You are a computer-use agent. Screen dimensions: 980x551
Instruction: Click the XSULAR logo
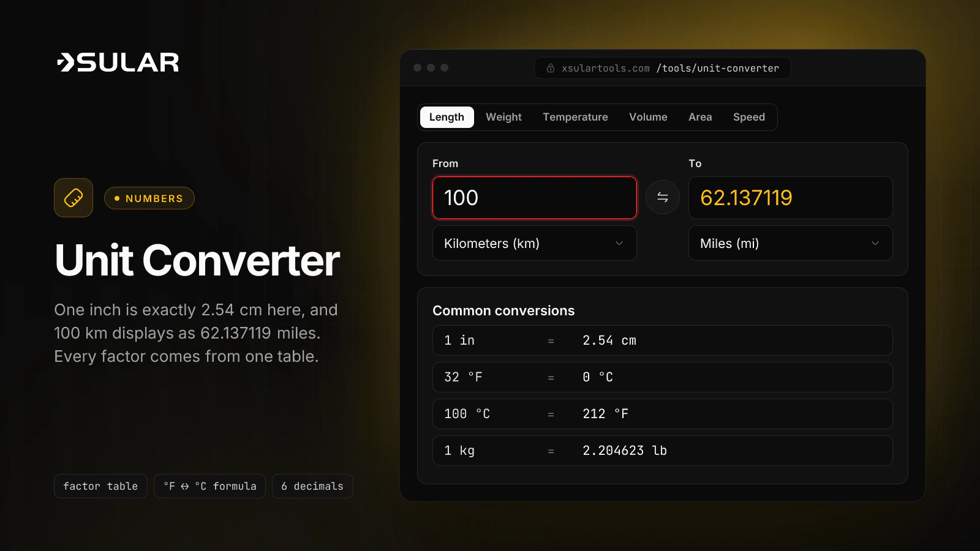point(118,62)
